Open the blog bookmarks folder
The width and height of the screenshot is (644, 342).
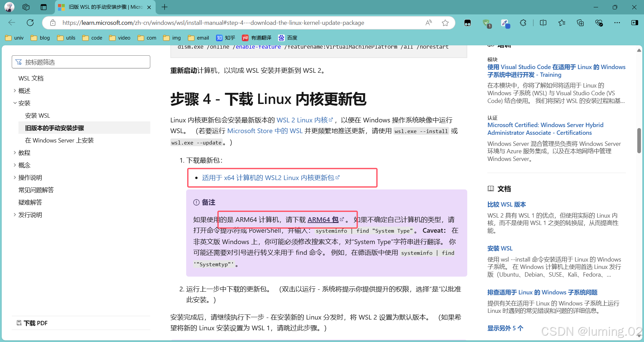click(40, 38)
